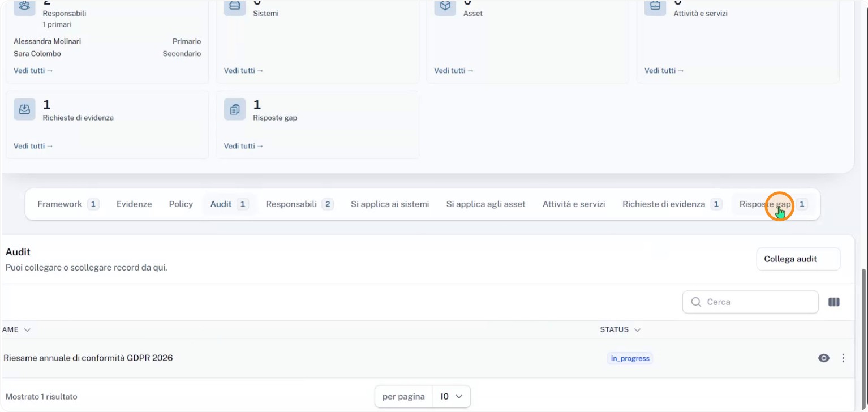Switch to Si applica ai sistemi tab

390,204
